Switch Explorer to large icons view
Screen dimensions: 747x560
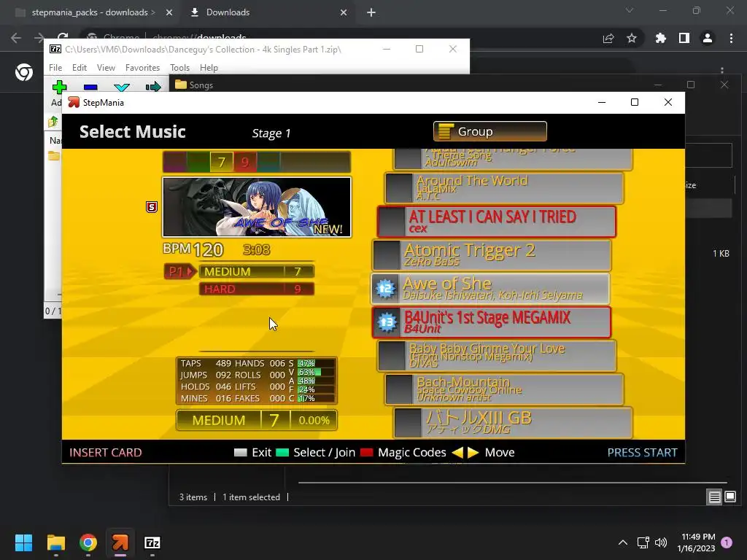tap(729, 497)
